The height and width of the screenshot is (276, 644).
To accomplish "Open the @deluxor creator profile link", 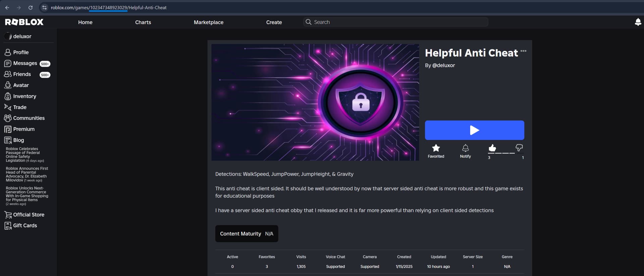I will (443, 65).
